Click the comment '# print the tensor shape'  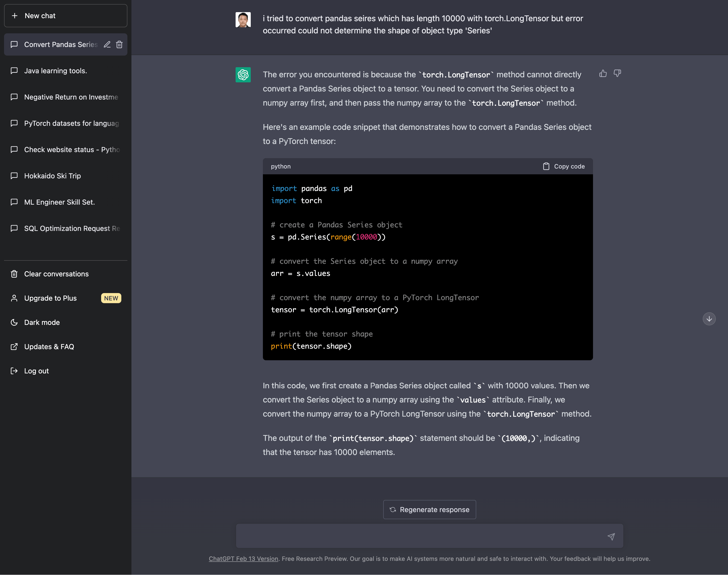coord(322,334)
